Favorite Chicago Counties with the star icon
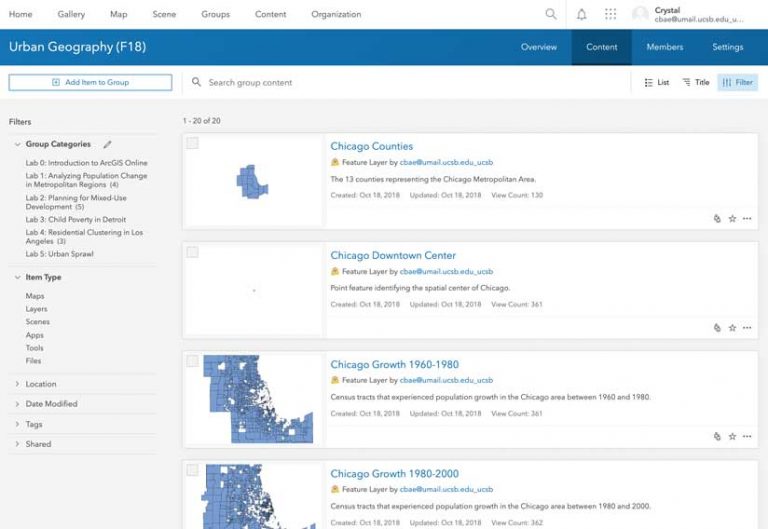This screenshot has height=529, width=768. (732, 218)
